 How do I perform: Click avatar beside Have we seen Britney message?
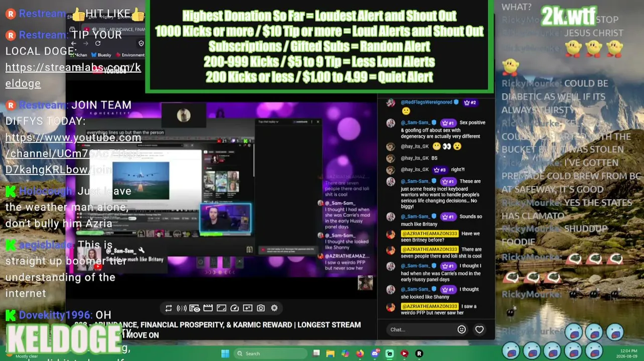[x=390, y=234]
